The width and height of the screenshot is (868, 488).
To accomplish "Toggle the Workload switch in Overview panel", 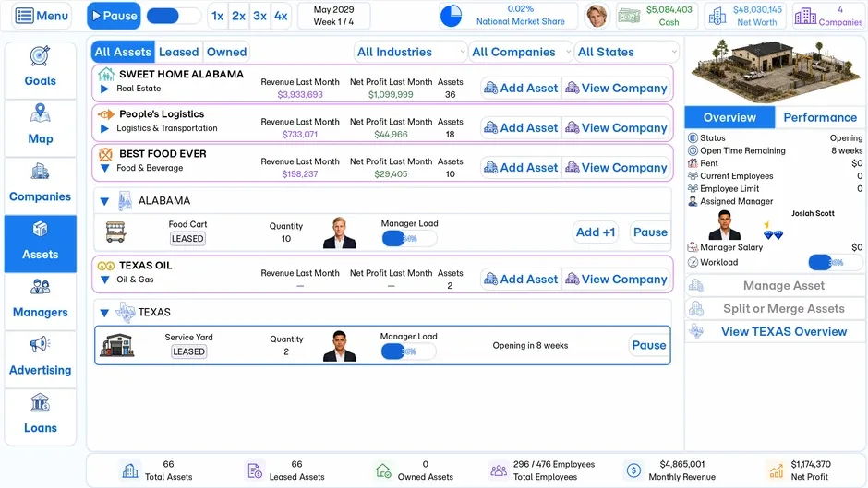I will pyautogui.click(x=836, y=262).
